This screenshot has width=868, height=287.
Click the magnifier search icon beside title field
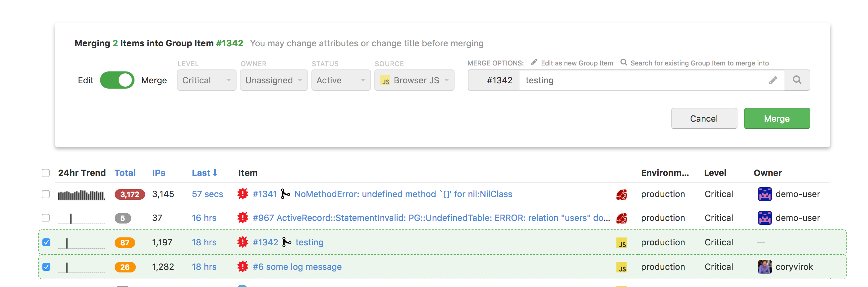coord(796,80)
